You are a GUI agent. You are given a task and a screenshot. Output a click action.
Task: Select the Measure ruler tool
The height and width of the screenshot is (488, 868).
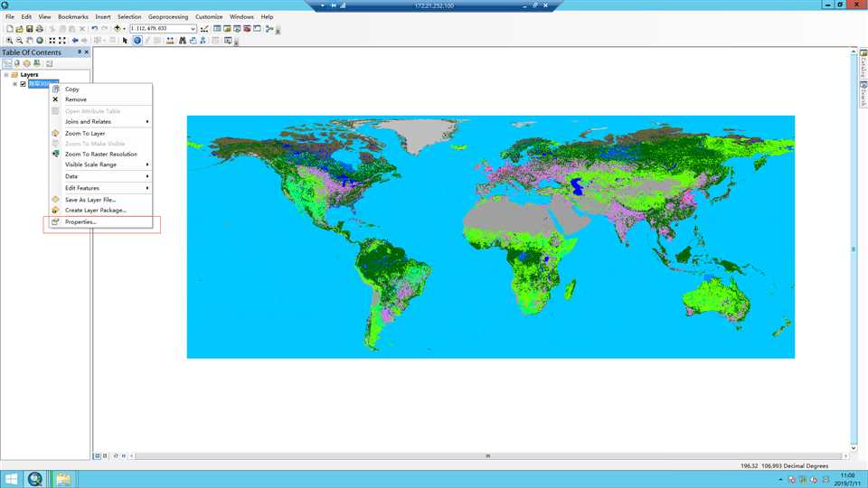pyautogui.click(x=170, y=41)
